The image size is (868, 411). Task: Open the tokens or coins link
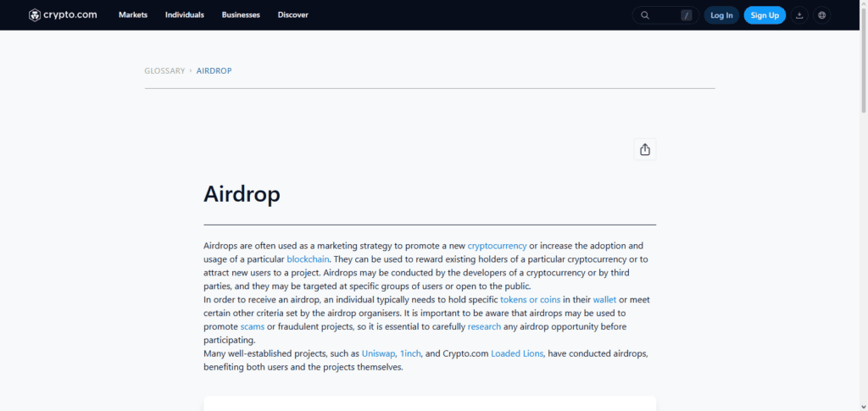pyautogui.click(x=531, y=300)
